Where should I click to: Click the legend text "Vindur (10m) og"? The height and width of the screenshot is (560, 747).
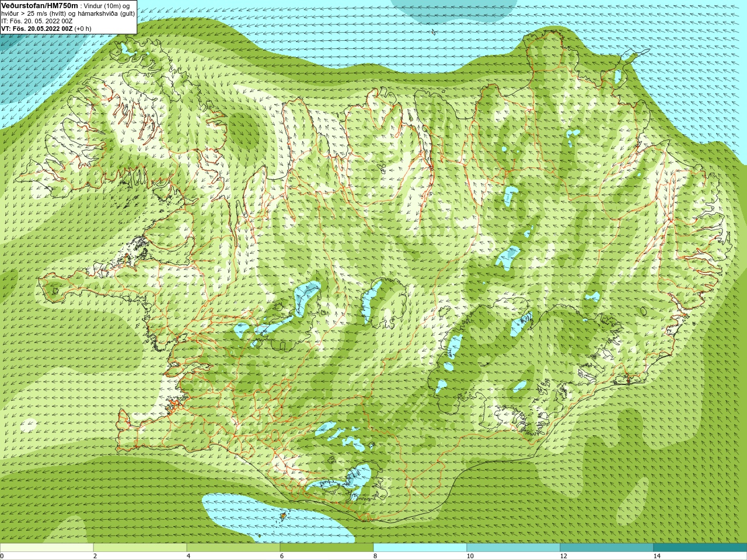(107, 6)
